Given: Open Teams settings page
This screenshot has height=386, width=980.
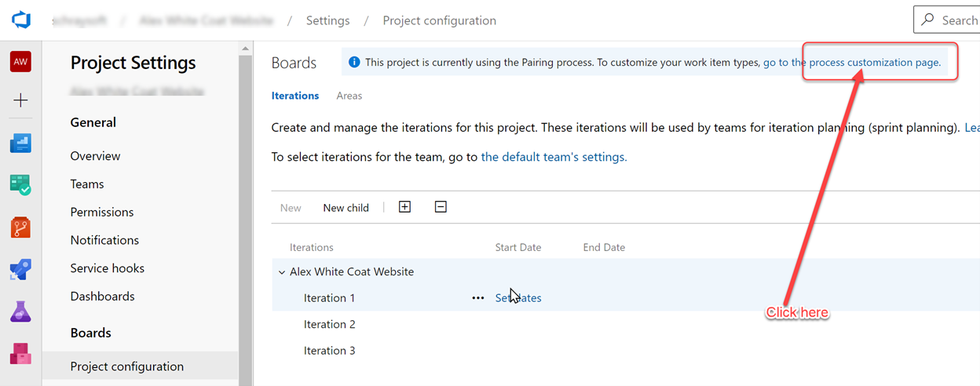Looking at the screenshot, I should click(x=87, y=184).
